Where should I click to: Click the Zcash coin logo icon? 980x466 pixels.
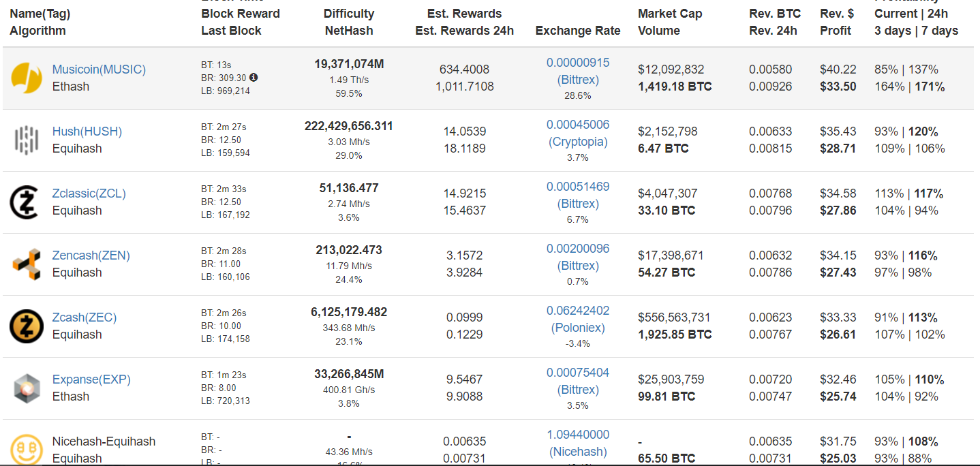pyautogui.click(x=27, y=326)
